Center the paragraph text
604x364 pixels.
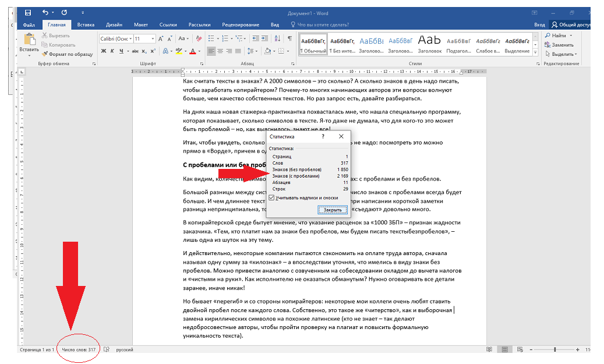click(220, 51)
